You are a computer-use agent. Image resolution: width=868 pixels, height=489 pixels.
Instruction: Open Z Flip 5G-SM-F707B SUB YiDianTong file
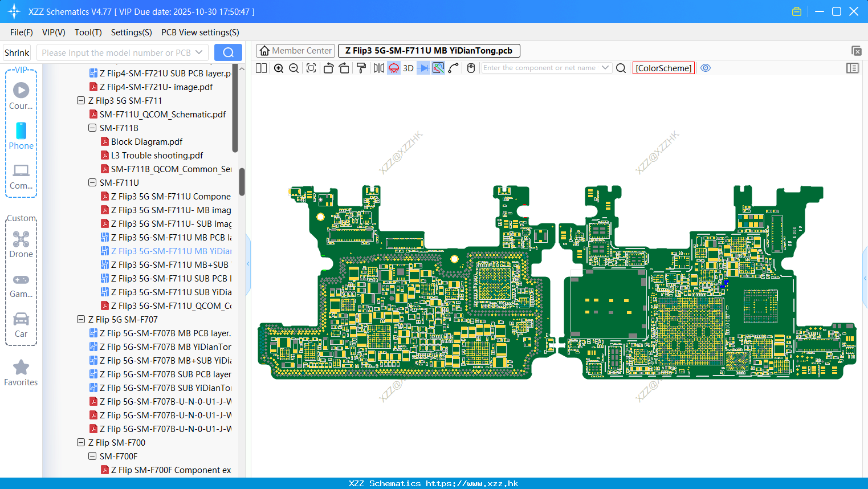point(165,388)
